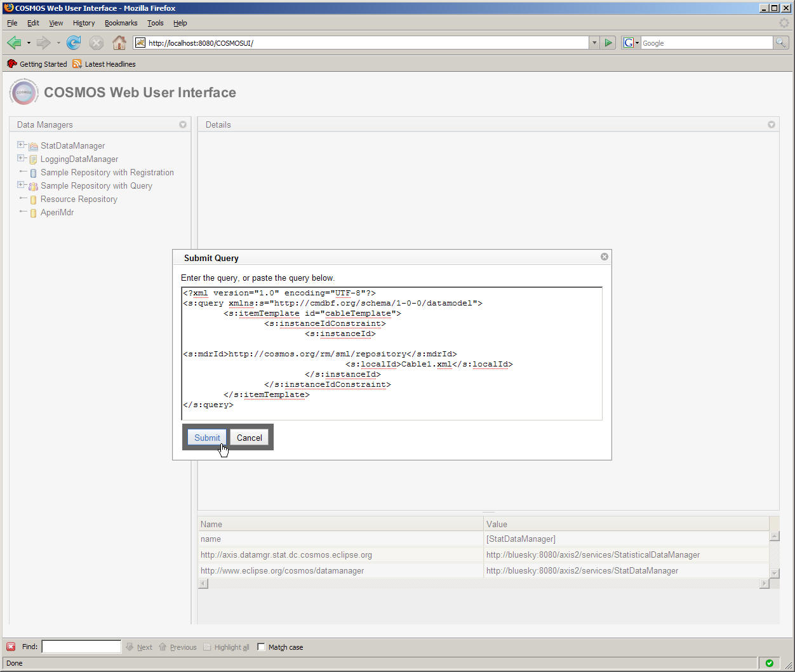The height and width of the screenshot is (672, 795).
Task: Submit the query
Action: [207, 438]
